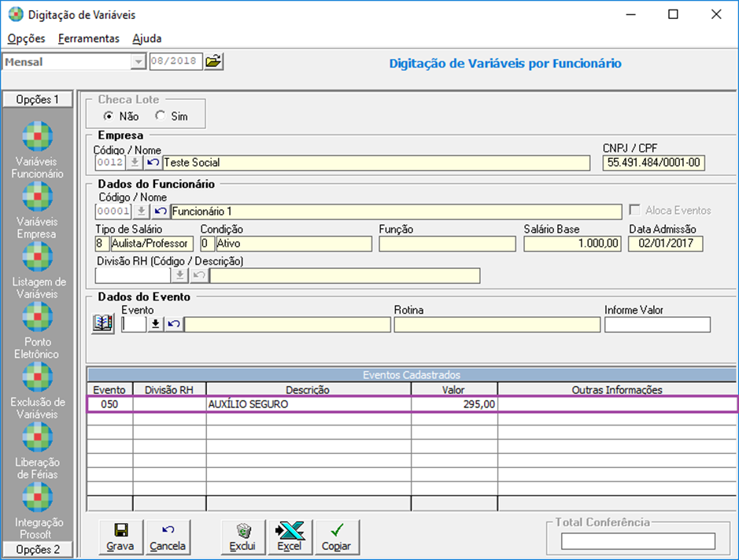Select the Sim radio under Checa Lote
This screenshot has height=560, width=739.
161,116
